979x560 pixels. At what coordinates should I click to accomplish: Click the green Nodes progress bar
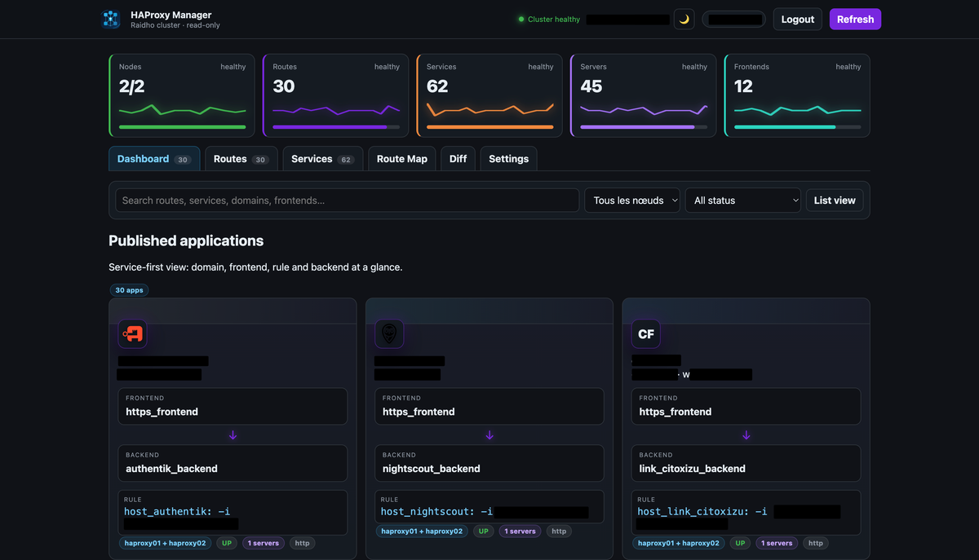[x=182, y=127]
